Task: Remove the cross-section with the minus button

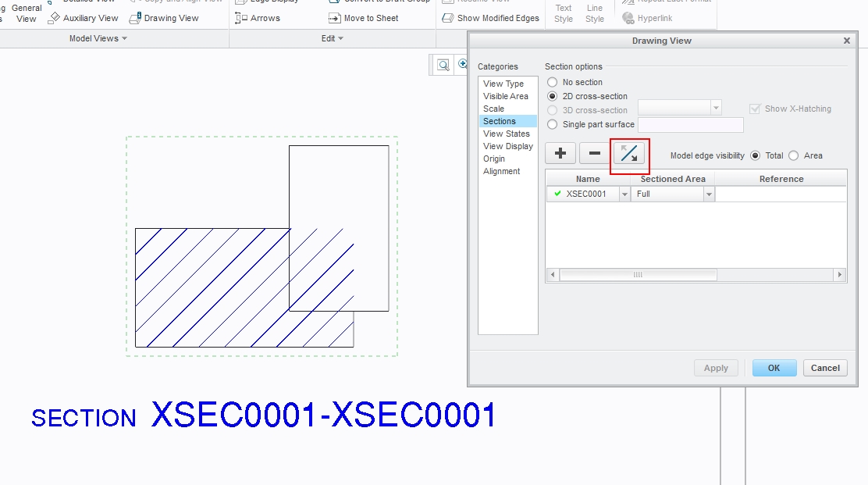Action: 595,153
